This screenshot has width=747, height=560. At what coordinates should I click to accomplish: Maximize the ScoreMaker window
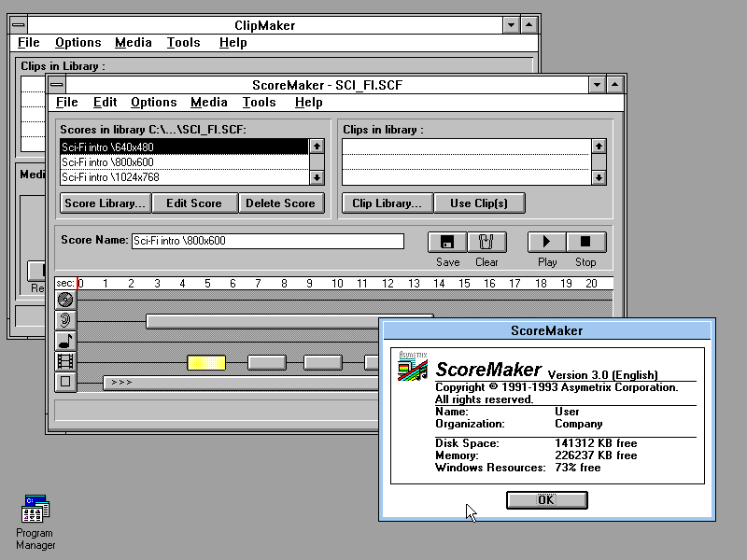click(615, 85)
